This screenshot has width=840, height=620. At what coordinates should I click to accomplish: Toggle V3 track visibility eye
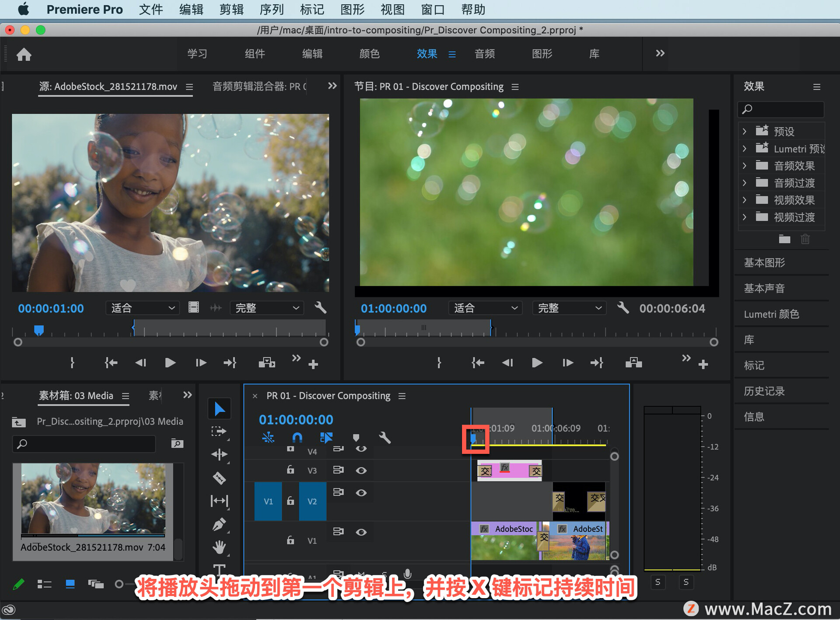pos(361,470)
